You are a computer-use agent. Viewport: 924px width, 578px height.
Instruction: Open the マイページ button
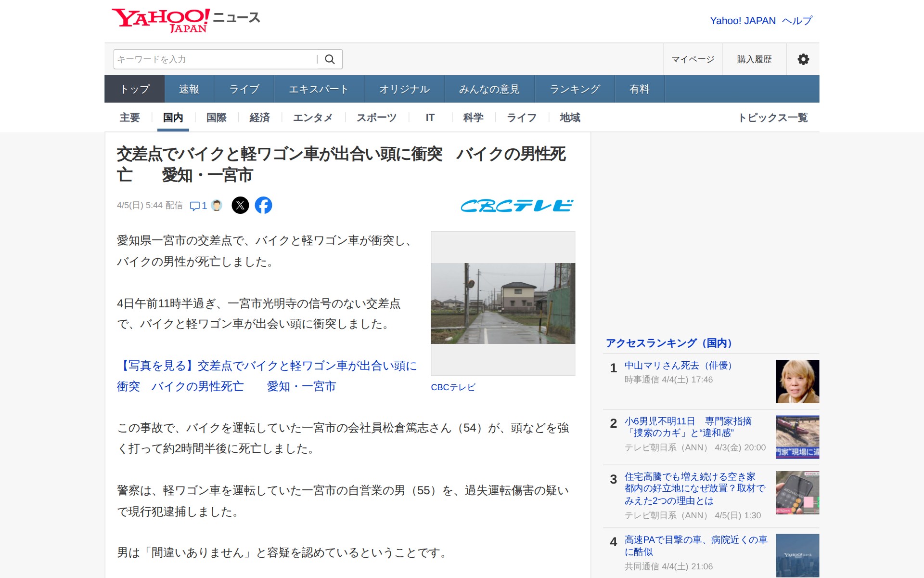(x=693, y=59)
